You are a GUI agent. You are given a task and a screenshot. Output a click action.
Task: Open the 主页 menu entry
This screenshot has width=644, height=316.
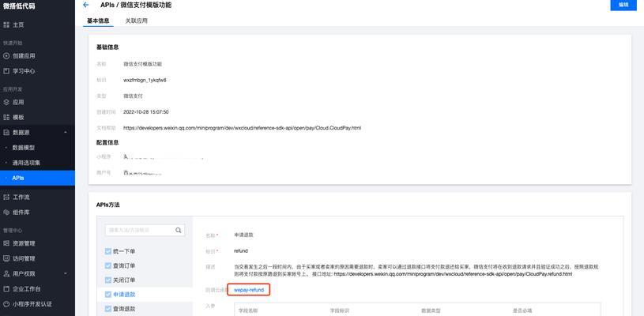pyautogui.click(x=18, y=25)
